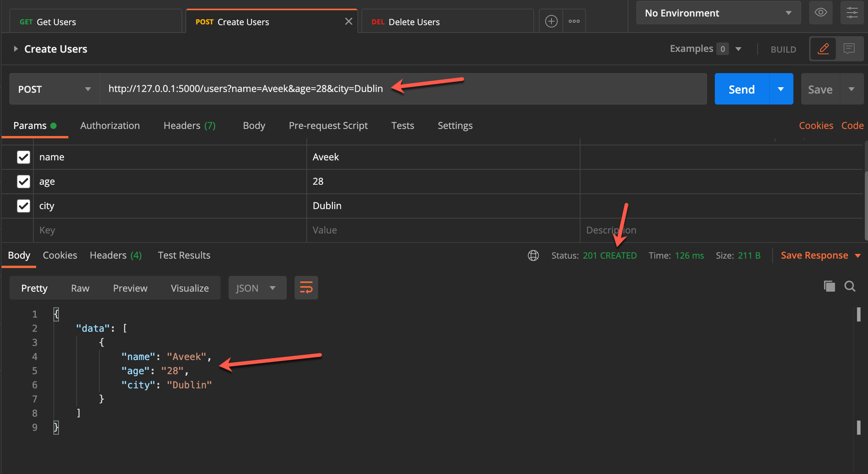Select the edit pencil icon near BUILD
The height and width of the screenshot is (474, 868).
point(824,48)
